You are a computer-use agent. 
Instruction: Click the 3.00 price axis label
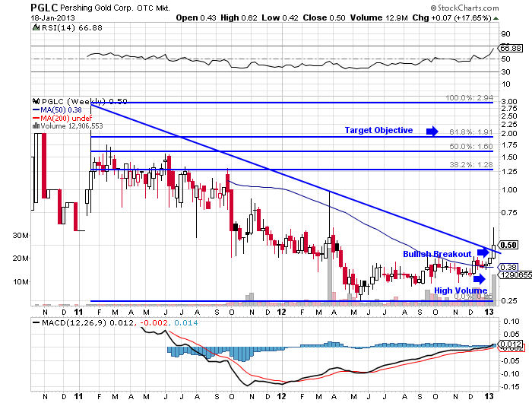509,102
